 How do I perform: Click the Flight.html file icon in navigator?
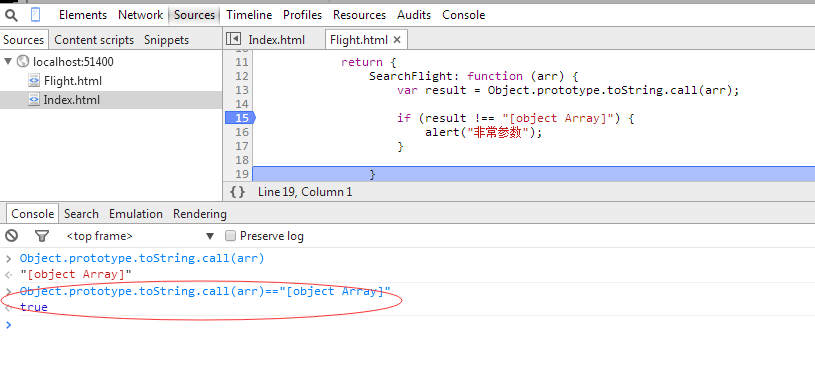(34, 81)
